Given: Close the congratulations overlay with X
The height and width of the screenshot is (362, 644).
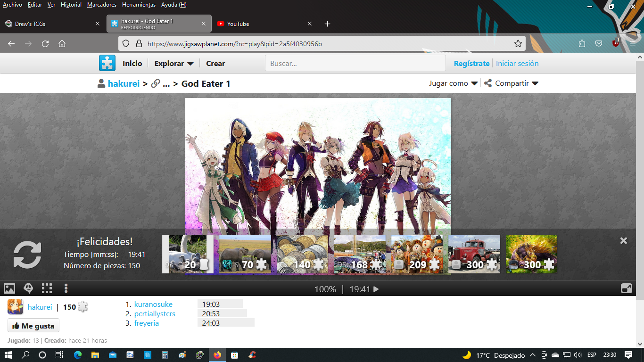Looking at the screenshot, I should [624, 241].
